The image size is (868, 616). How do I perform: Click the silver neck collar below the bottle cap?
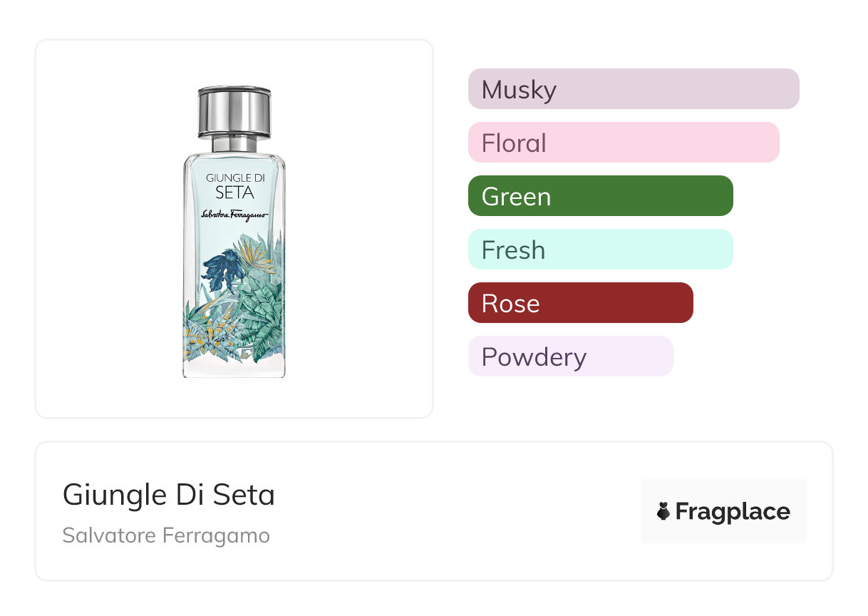click(x=234, y=143)
